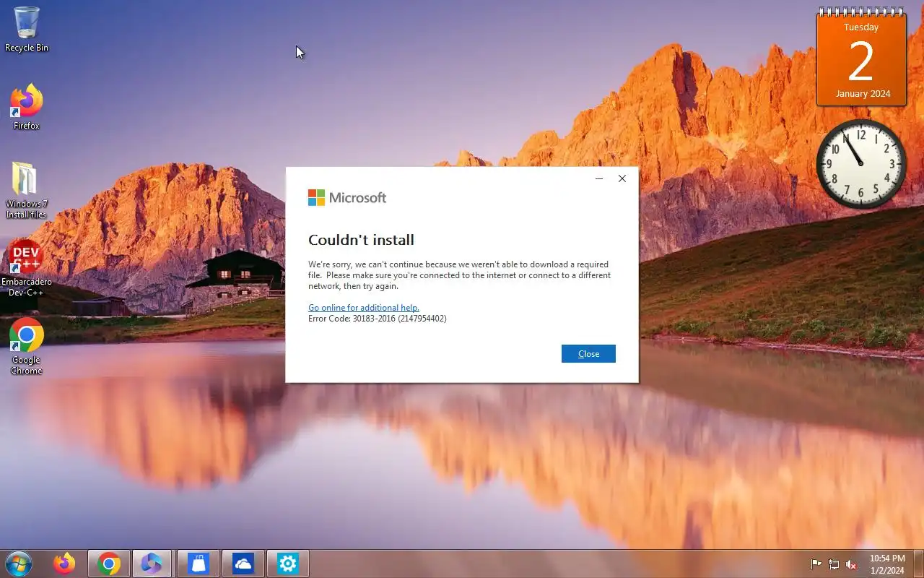The height and width of the screenshot is (578, 924).
Task: Click the orange calendar desktop gadget
Action: click(x=861, y=58)
